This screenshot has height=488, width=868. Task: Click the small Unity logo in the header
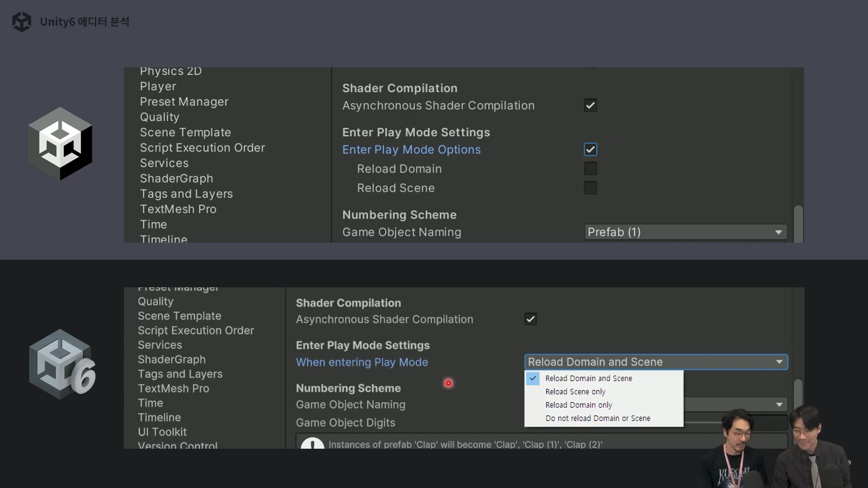21,21
